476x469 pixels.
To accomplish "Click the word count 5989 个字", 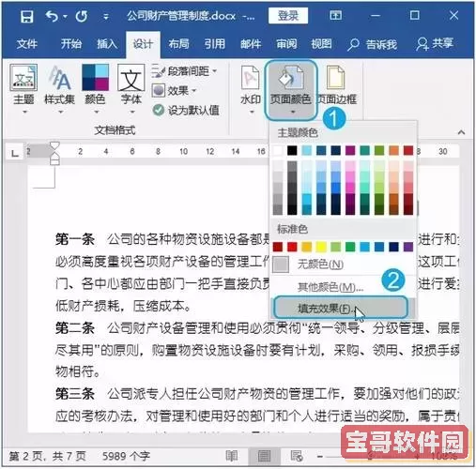I will [127, 457].
